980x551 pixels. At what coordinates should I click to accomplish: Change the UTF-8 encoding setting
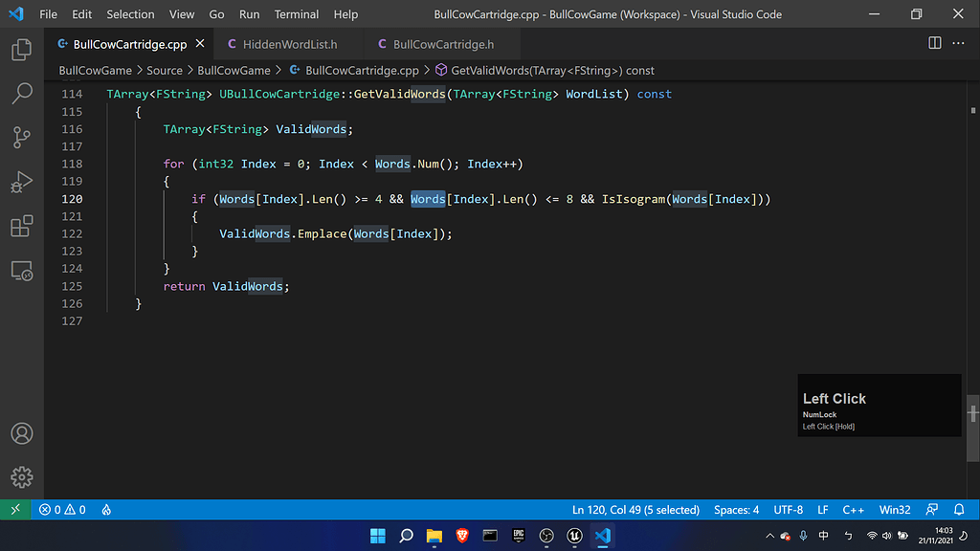tap(788, 510)
